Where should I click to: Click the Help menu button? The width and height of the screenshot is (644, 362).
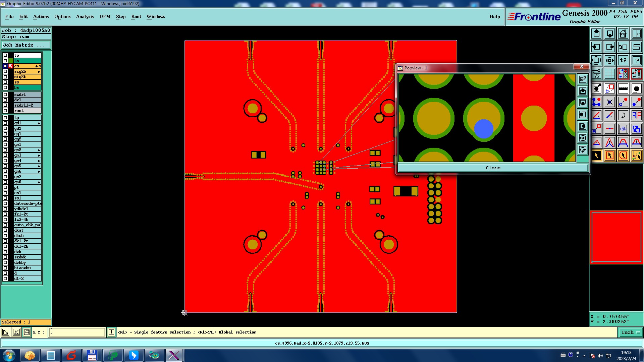494,16
